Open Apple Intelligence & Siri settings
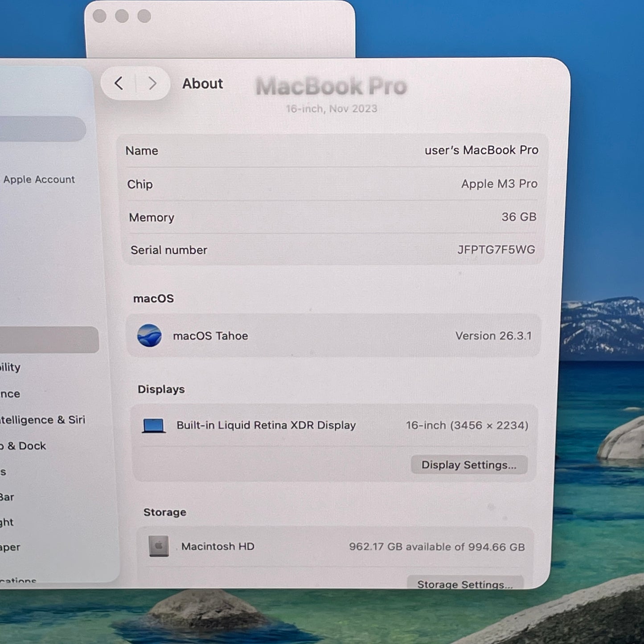The width and height of the screenshot is (644, 644). pyautogui.click(x=42, y=420)
